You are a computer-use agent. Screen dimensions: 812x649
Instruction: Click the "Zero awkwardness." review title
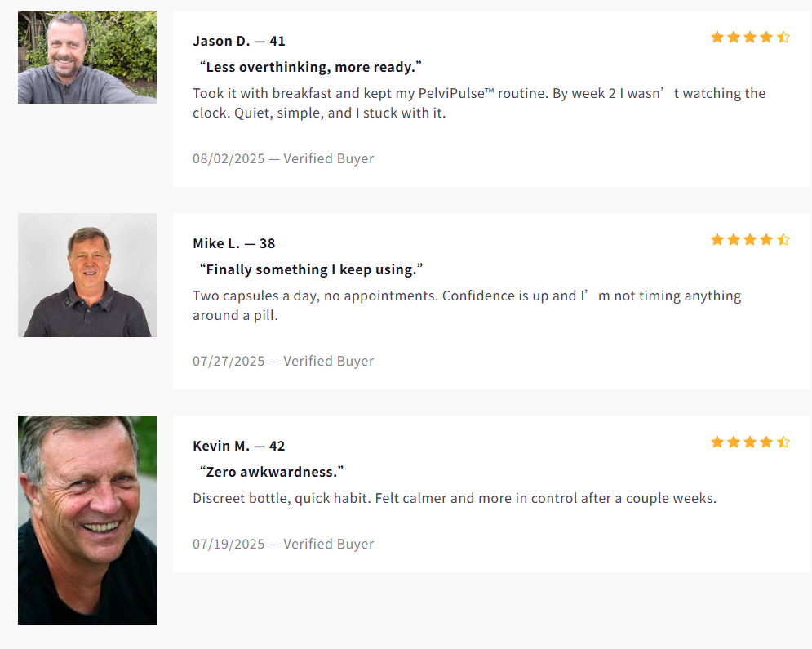[x=272, y=472]
